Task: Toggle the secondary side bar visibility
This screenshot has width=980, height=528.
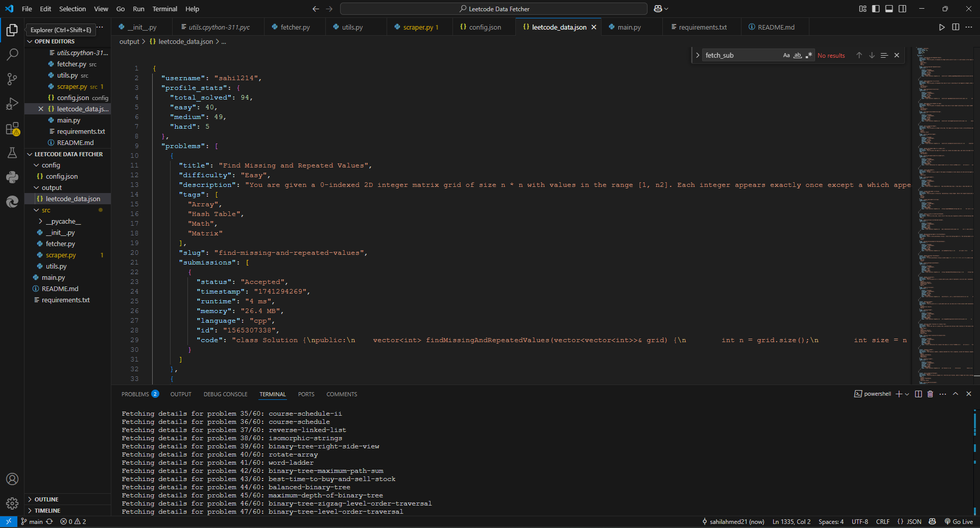Action: (x=902, y=9)
